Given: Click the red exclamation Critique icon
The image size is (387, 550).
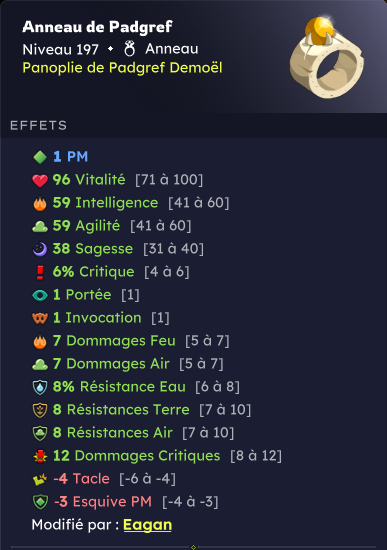Looking at the screenshot, I should [x=40, y=272].
